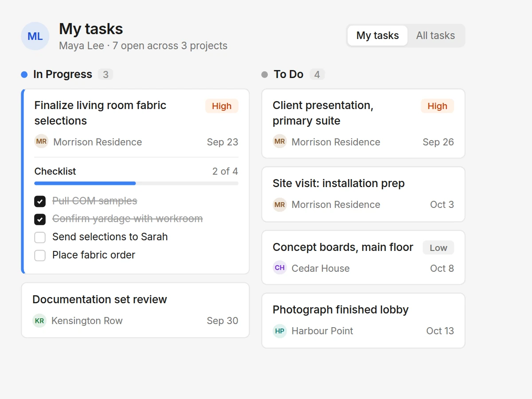This screenshot has height=399, width=532.
Task: Click the In Progress count badge 3
Action: pyautogui.click(x=106, y=74)
